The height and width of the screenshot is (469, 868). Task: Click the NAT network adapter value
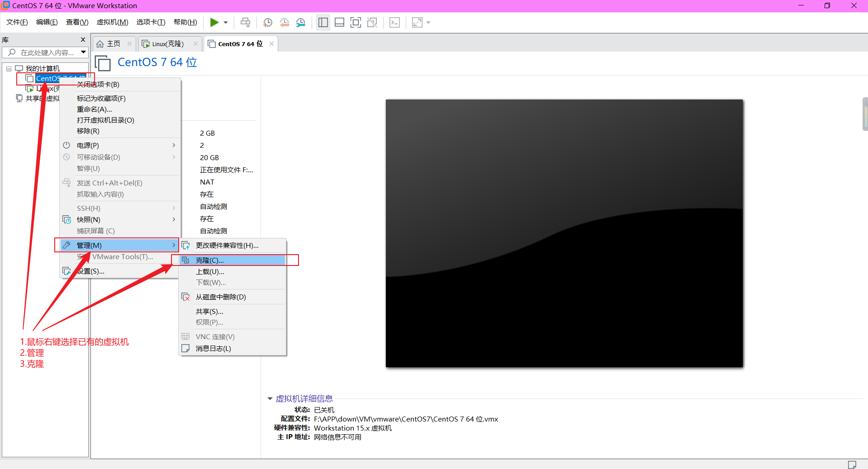point(207,182)
